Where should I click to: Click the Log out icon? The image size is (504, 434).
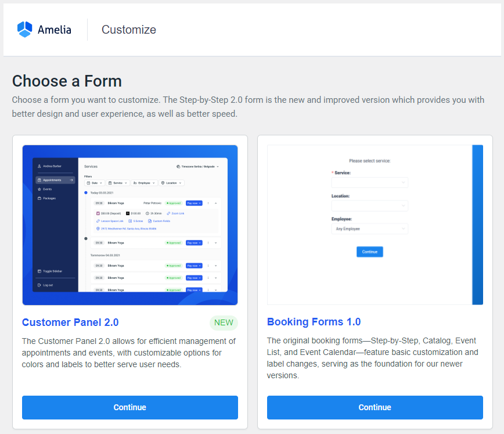coord(39,285)
